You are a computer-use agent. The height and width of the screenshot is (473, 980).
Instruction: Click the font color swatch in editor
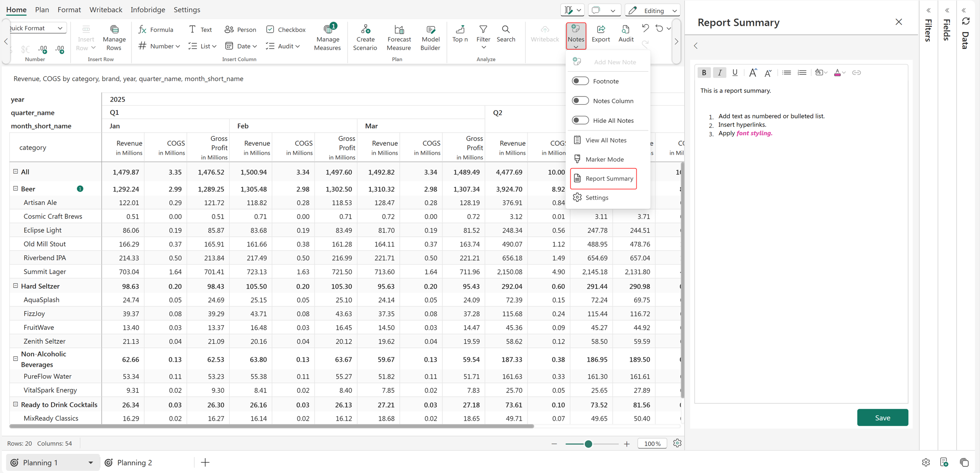[837, 73]
